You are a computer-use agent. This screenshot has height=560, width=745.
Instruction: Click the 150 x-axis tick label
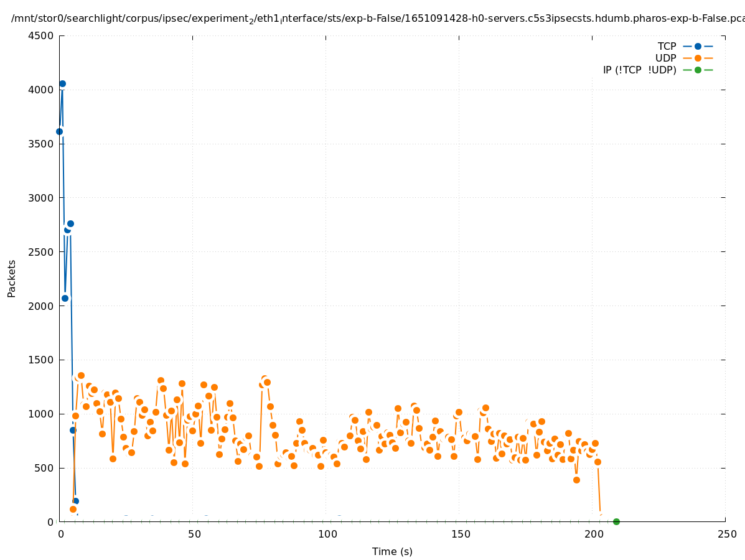460,534
